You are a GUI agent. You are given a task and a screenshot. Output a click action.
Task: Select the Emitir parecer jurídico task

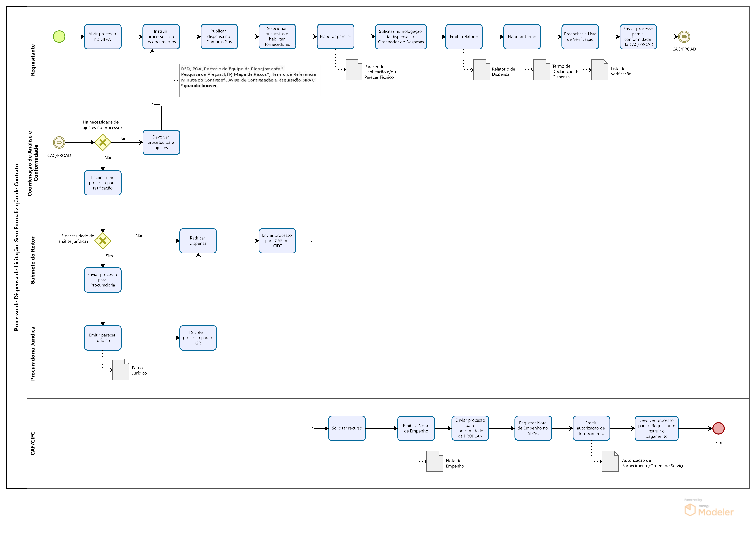[103, 338]
